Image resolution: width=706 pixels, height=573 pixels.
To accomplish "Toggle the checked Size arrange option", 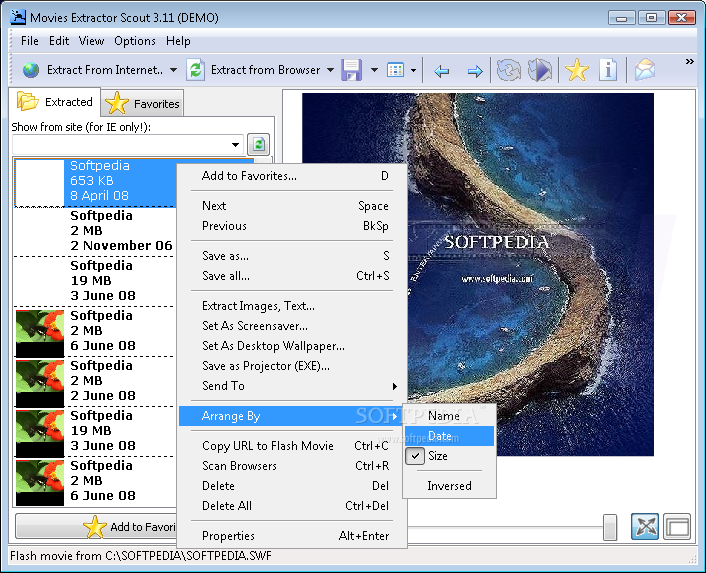I will pos(450,456).
